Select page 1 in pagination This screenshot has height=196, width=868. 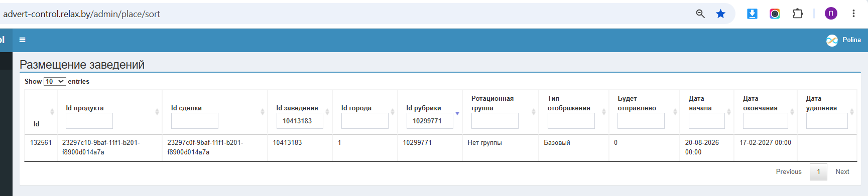[818, 171]
